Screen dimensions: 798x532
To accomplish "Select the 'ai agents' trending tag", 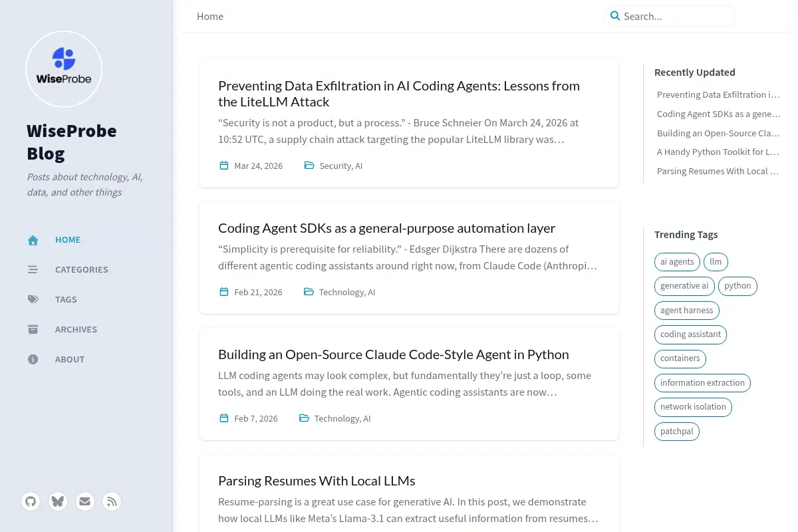I will click(x=677, y=262).
